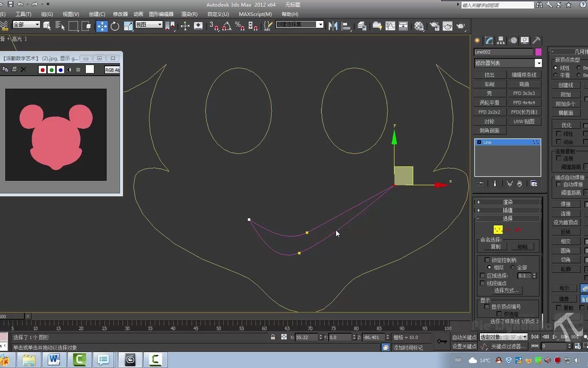Select the Scale tool
The width and height of the screenshot is (588, 368).
[128, 26]
